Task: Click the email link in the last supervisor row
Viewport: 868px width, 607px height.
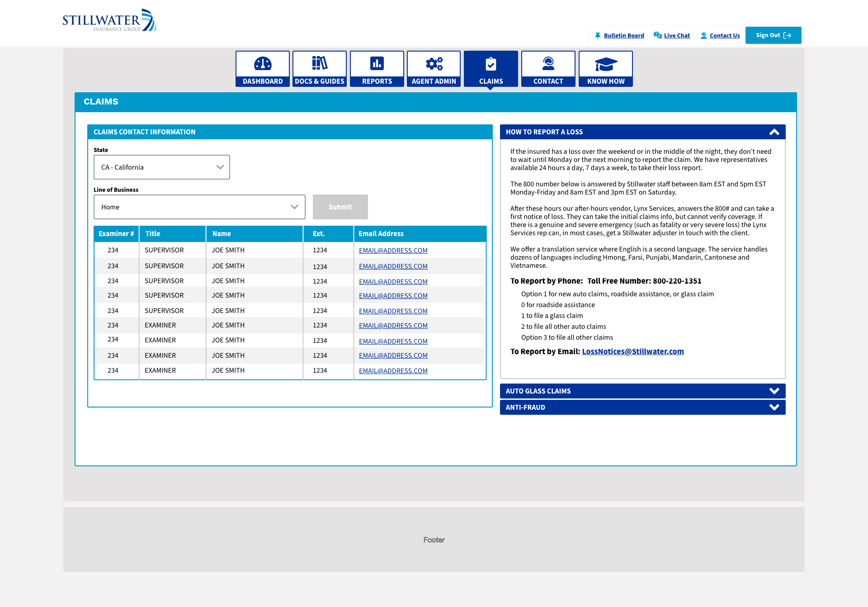Action: pyautogui.click(x=393, y=311)
